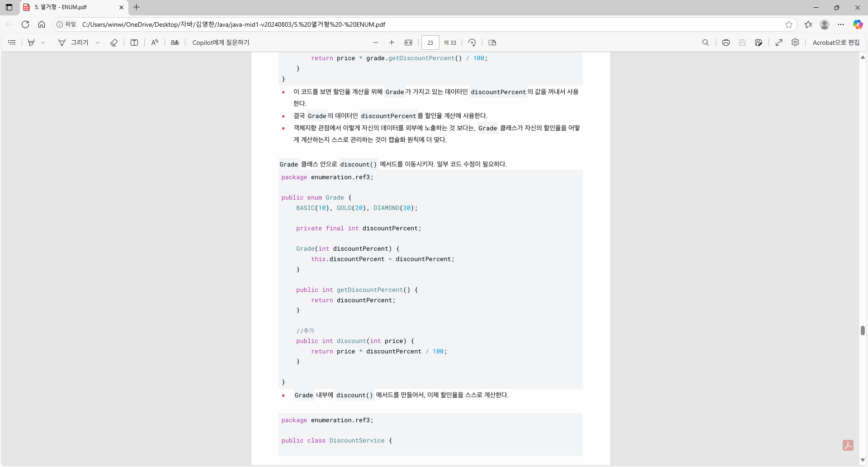Click the vertical scrollbar thumb
Viewport: 868px width, 467px height.
(863, 330)
